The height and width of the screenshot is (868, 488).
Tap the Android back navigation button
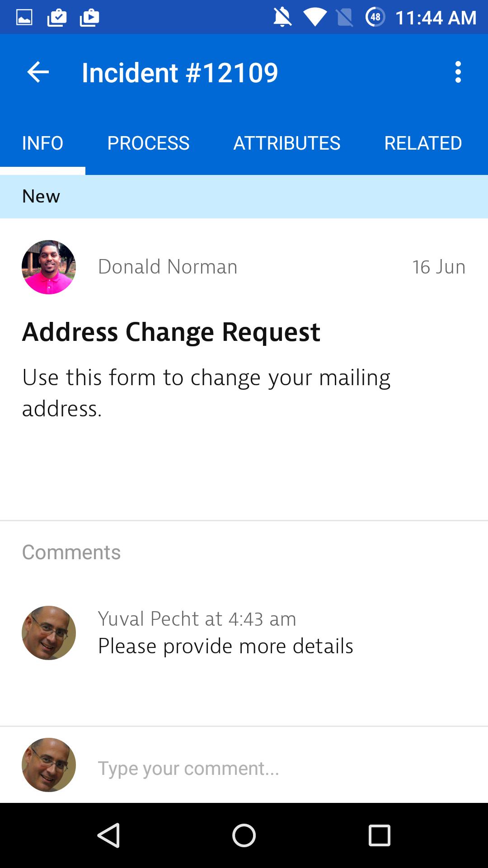[109, 835]
